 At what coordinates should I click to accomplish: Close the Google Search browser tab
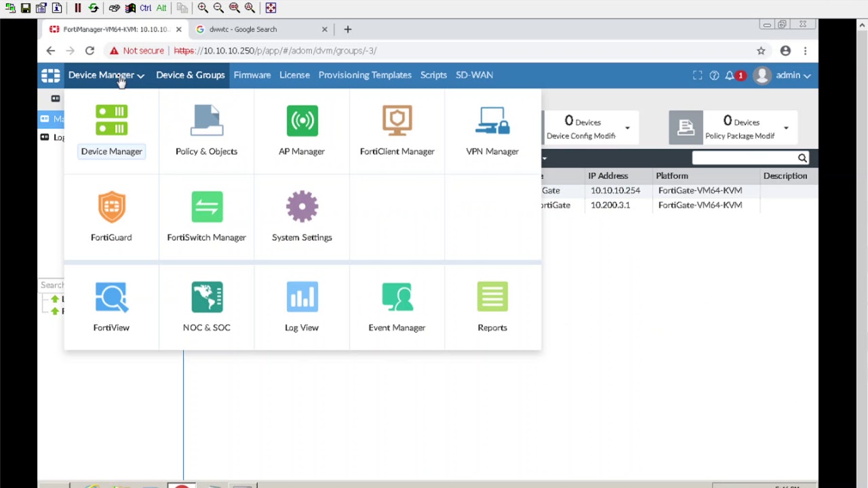pos(324,29)
